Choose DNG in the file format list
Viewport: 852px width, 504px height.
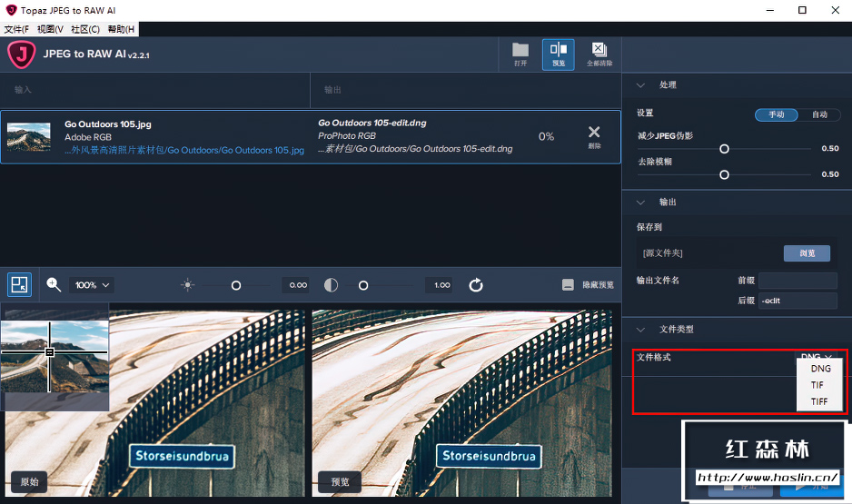pyautogui.click(x=820, y=368)
